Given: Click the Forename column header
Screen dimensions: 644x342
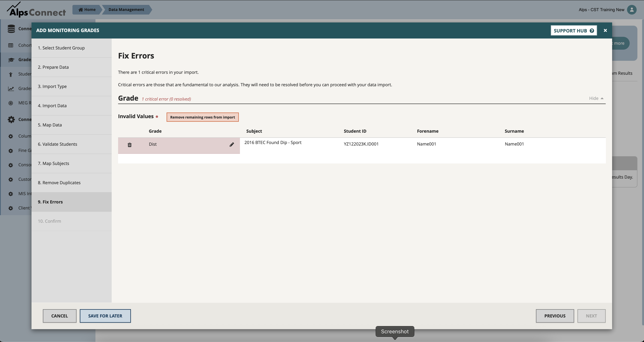Looking at the screenshot, I should 427,131.
